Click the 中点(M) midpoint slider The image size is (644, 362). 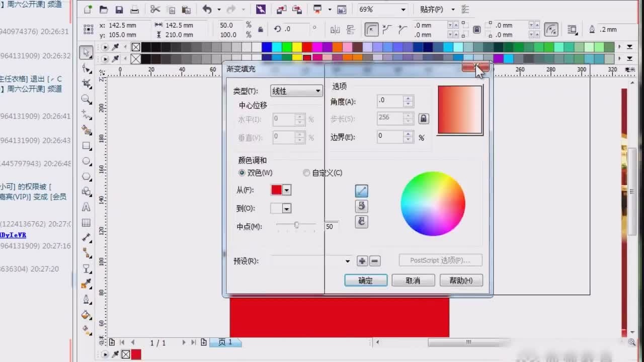(297, 225)
